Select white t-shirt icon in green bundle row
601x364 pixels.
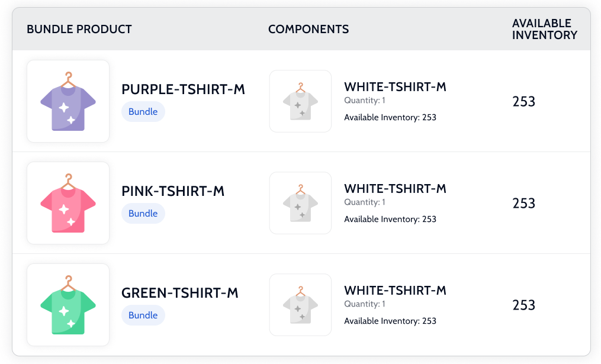pos(300,305)
